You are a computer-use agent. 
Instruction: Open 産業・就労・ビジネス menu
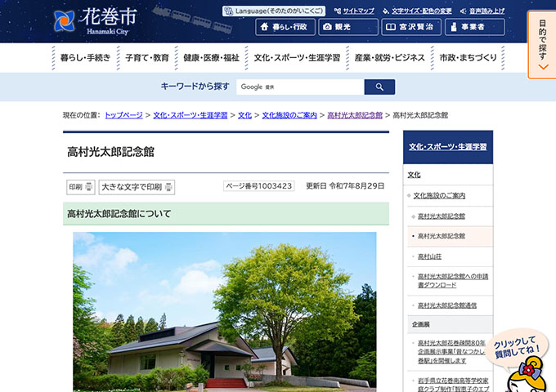click(390, 58)
